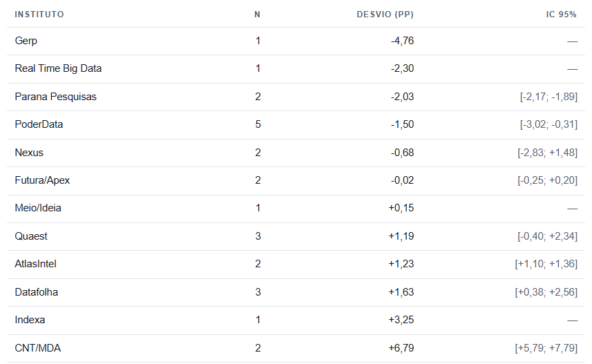Viewport: 592px width, 364px height.
Task: Sort by the N column header
Action: tap(257, 15)
